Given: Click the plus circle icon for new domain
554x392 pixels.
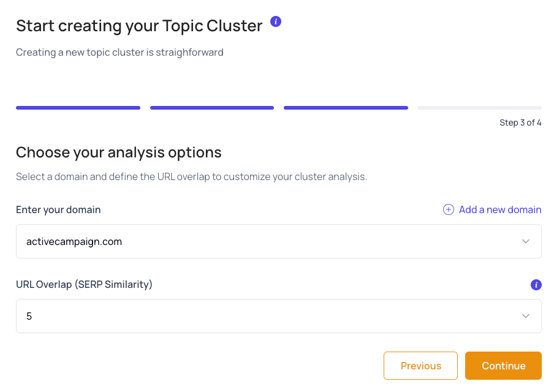Looking at the screenshot, I should 449,209.
